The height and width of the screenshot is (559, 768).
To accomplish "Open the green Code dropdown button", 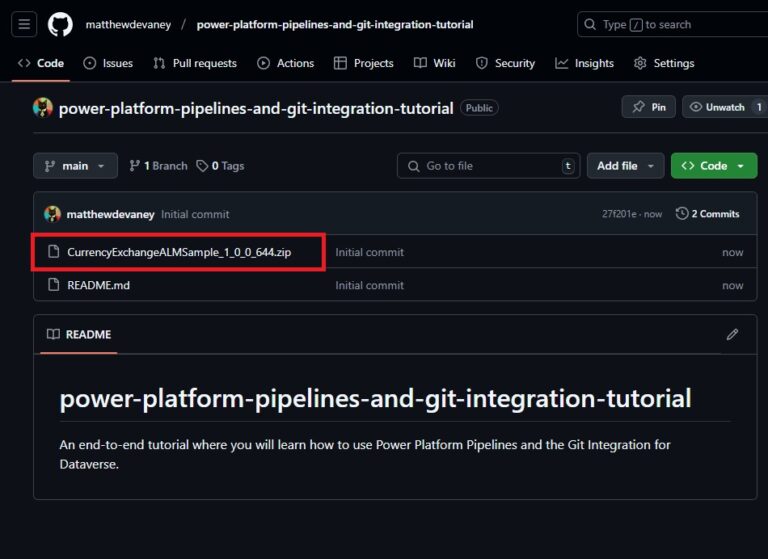I will (714, 166).
